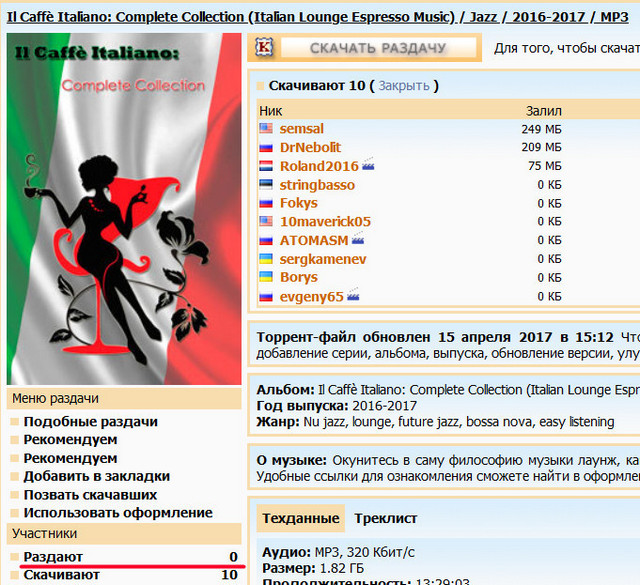Click the Размер 1.82 ГБ text
The image size is (640, 585).
[x=313, y=568]
